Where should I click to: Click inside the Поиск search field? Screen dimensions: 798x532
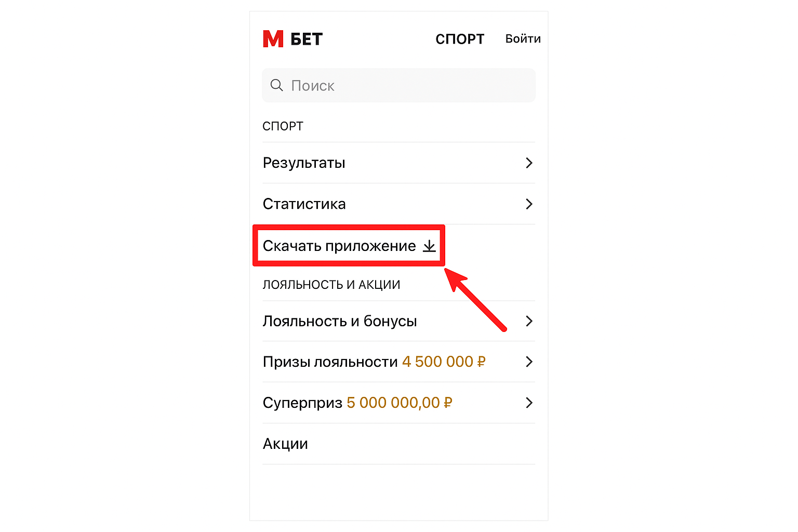pos(364,85)
